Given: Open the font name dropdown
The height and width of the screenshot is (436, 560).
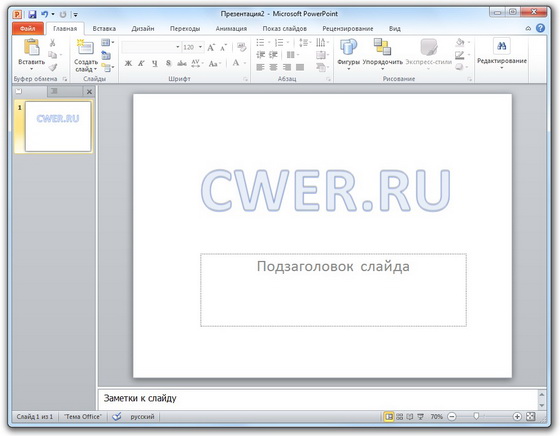Looking at the screenshot, I should tap(178, 47).
